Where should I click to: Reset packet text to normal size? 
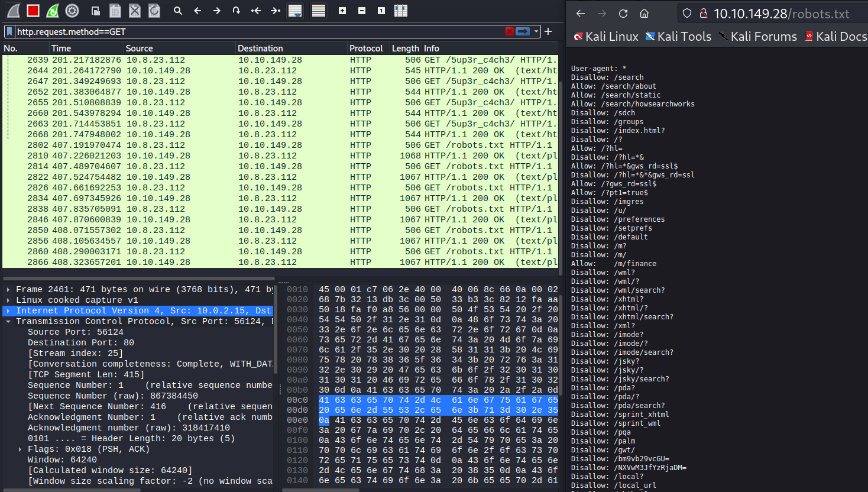click(x=381, y=11)
